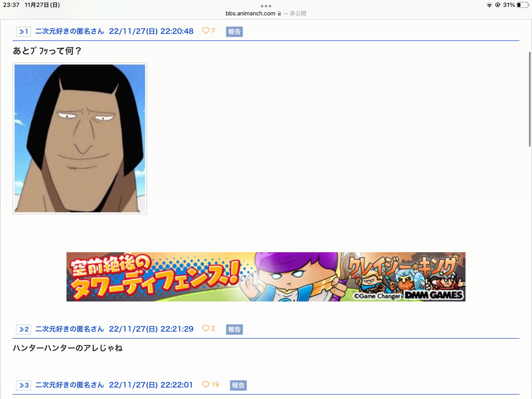The image size is (532, 399).
Task: Tap poster name on post 1
Action: click(x=69, y=31)
